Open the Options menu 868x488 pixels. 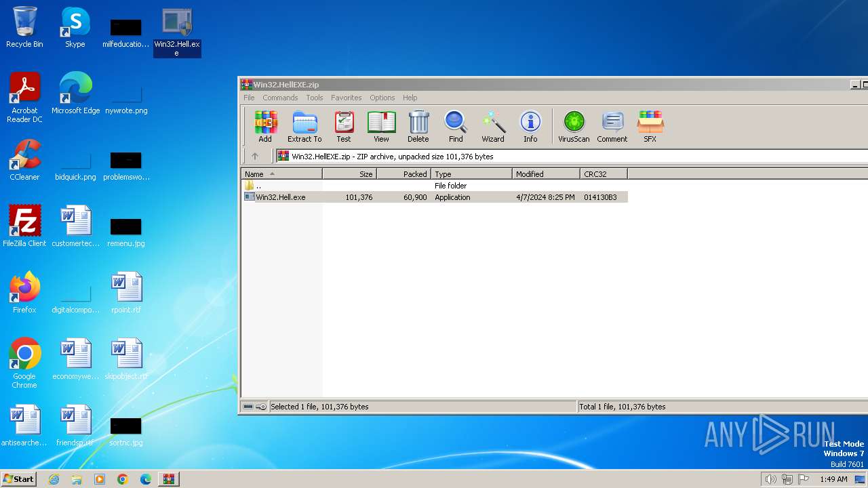point(382,98)
